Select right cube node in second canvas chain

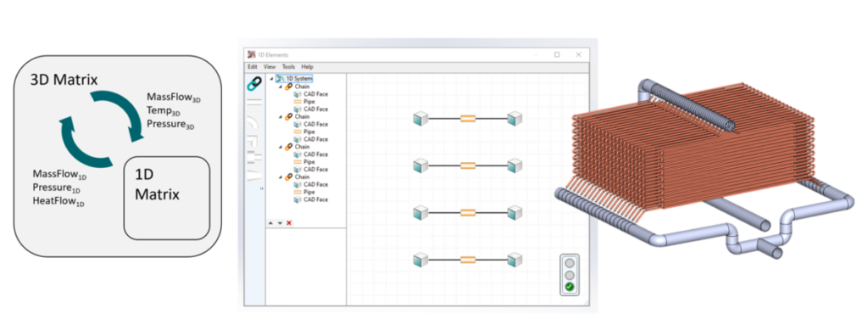click(515, 165)
